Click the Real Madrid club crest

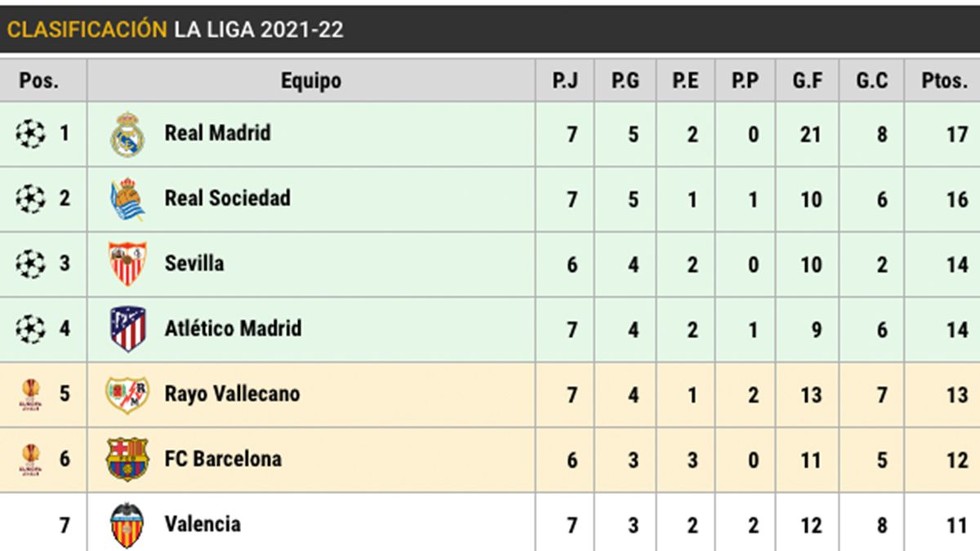pyautogui.click(x=127, y=134)
